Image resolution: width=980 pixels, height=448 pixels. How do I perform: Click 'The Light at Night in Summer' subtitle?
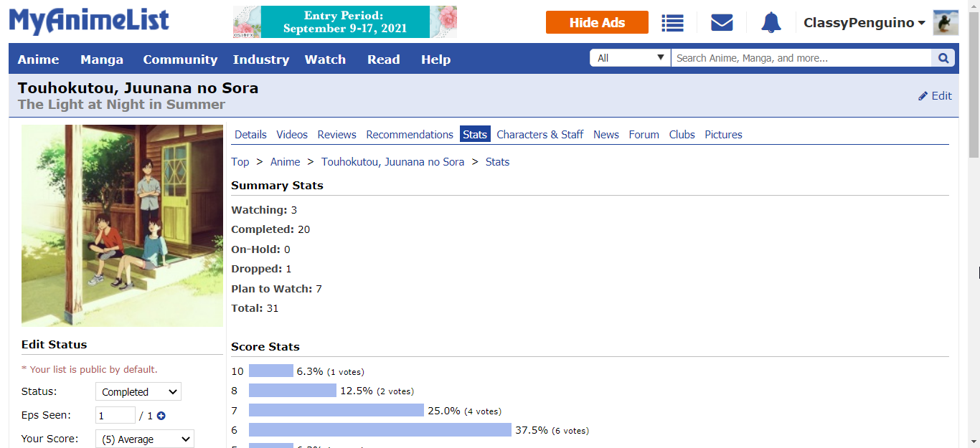tap(121, 105)
